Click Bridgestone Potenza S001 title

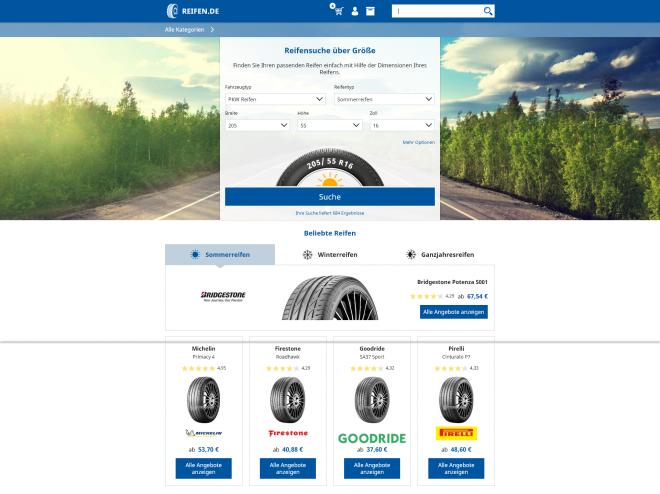point(452,282)
